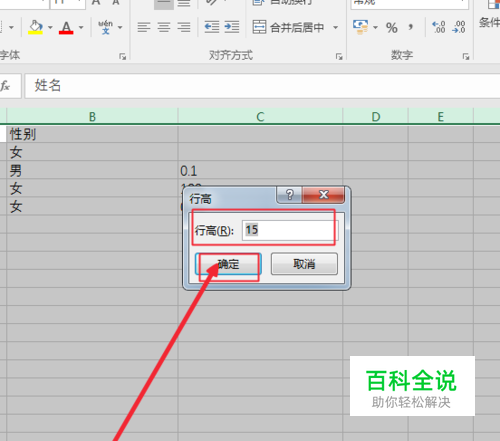Select column E header

[x=441, y=116]
